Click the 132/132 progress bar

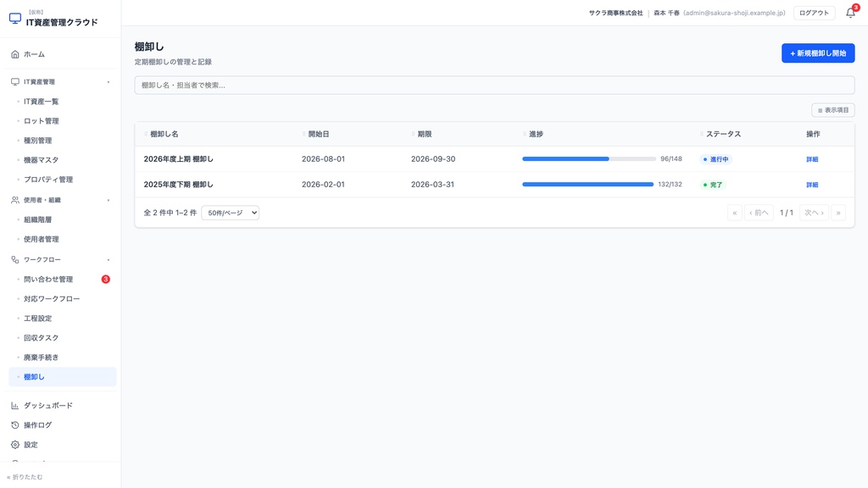point(588,184)
